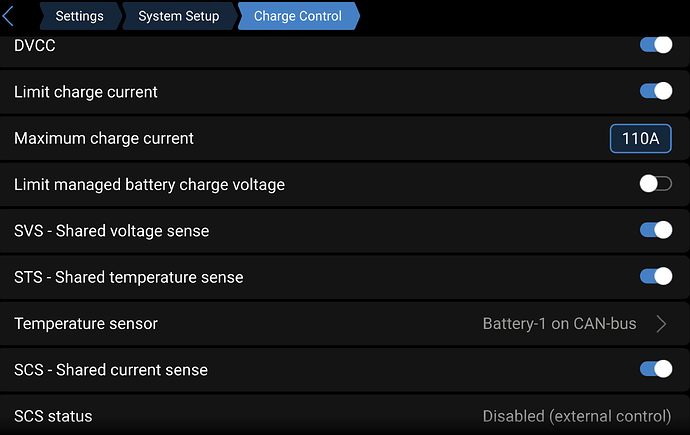This screenshot has height=435, width=690.
Task: Open the Temperature sensor row
Action: click(x=345, y=324)
